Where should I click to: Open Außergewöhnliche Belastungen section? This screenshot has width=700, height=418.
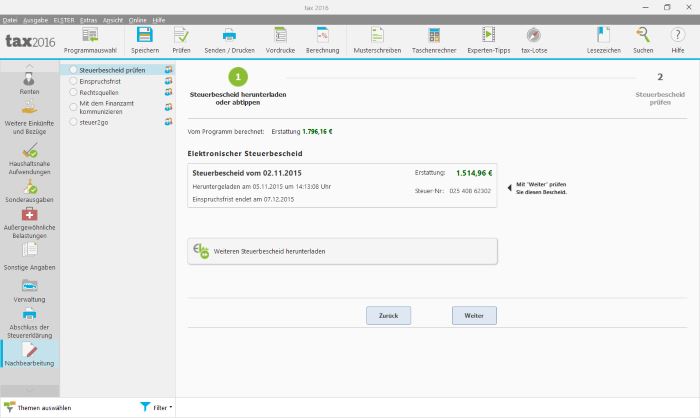click(x=29, y=223)
